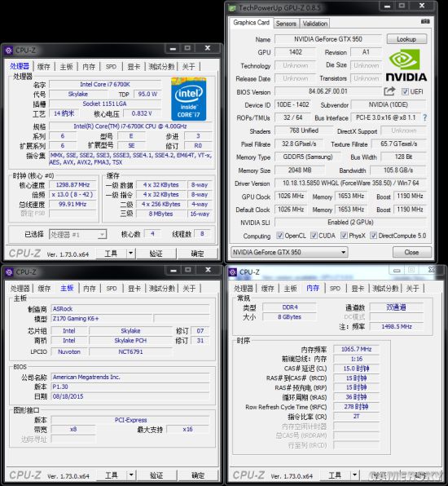Image resolution: width=448 pixels, height=486 pixels.
Task: Open the processor #1 selection dropdown
Action: (78, 234)
